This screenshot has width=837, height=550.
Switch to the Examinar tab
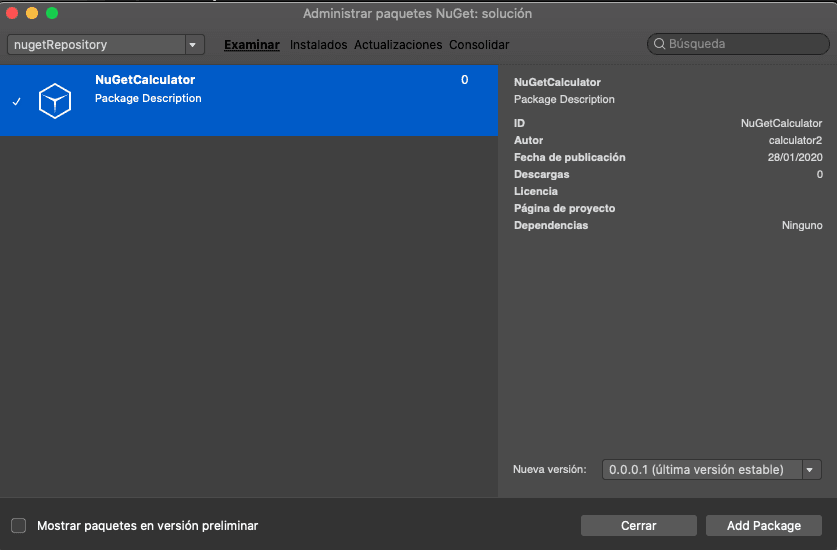click(x=251, y=45)
